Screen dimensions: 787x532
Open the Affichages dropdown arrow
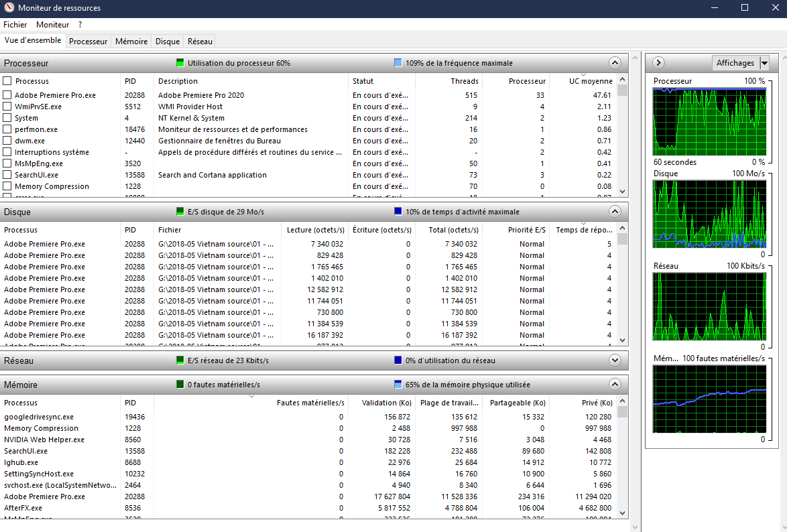[x=764, y=63]
